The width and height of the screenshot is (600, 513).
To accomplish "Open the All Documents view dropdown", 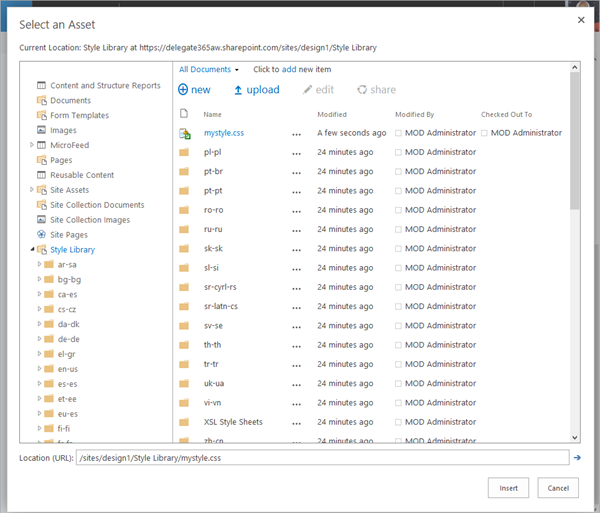I will 209,69.
